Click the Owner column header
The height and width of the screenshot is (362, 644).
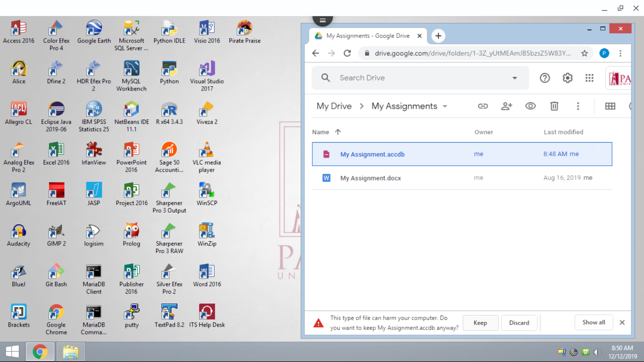(484, 132)
